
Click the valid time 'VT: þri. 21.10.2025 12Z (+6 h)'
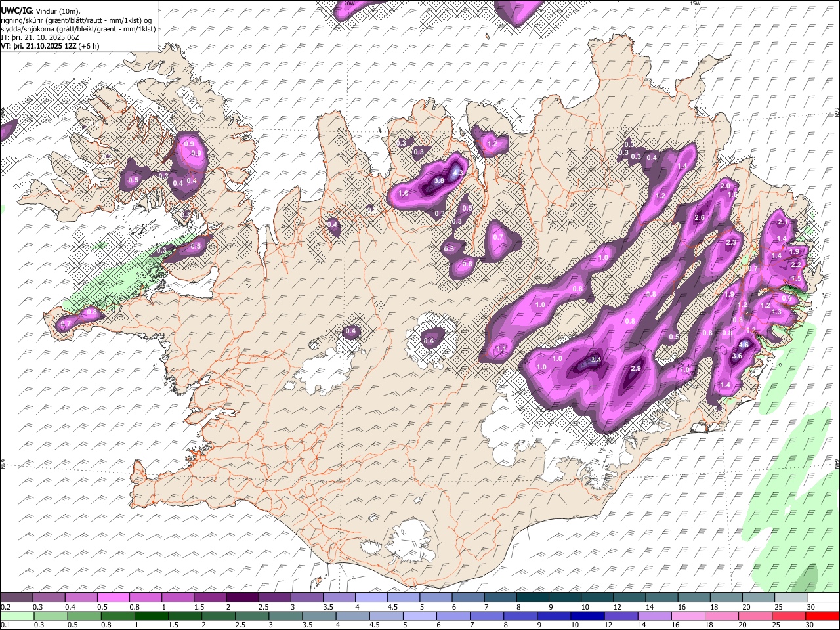pyautogui.click(x=50, y=46)
